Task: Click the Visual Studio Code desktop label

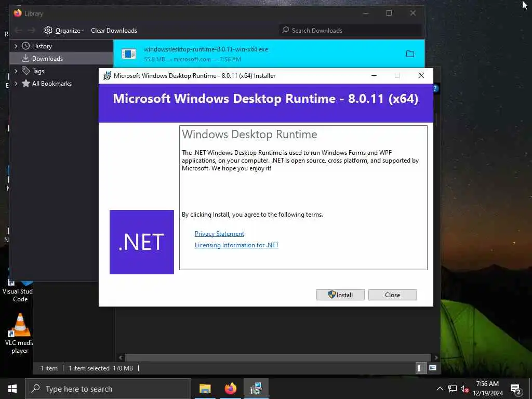Action: click(18, 295)
